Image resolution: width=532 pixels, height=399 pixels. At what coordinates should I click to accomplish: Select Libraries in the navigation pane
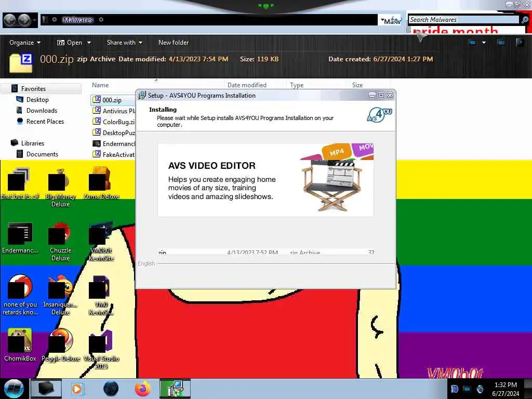[x=33, y=143]
